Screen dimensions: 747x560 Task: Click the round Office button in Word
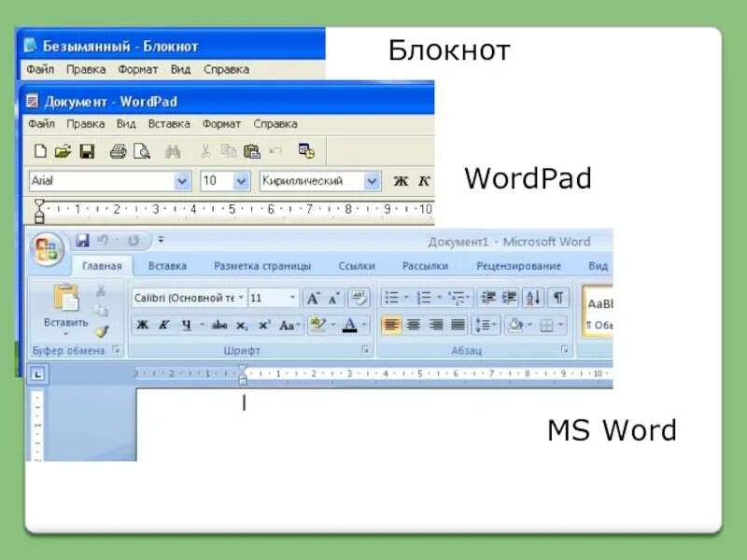(47, 249)
